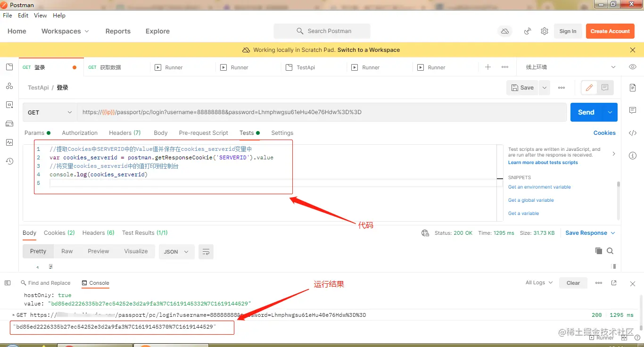Search within the response body
Viewport: 644px width, 347px height.
pos(610,251)
